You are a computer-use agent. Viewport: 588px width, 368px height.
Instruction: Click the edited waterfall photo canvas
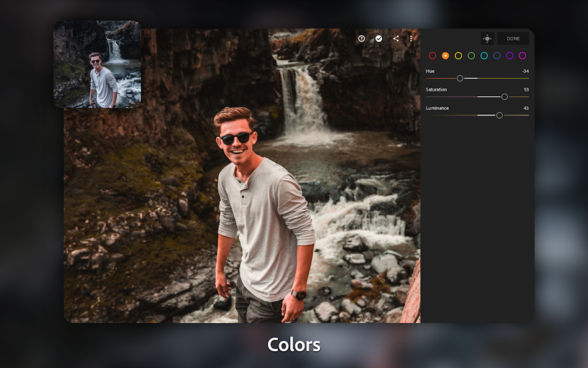(x=242, y=175)
